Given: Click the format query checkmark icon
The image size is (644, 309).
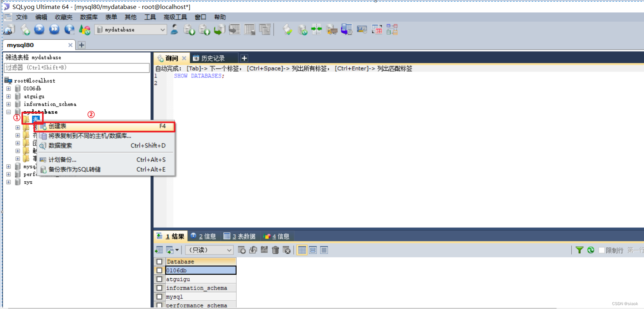Looking at the screenshot, I should pos(288,30).
